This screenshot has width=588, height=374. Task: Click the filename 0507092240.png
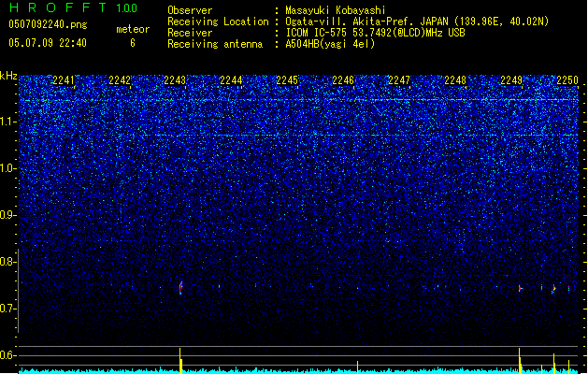point(48,24)
